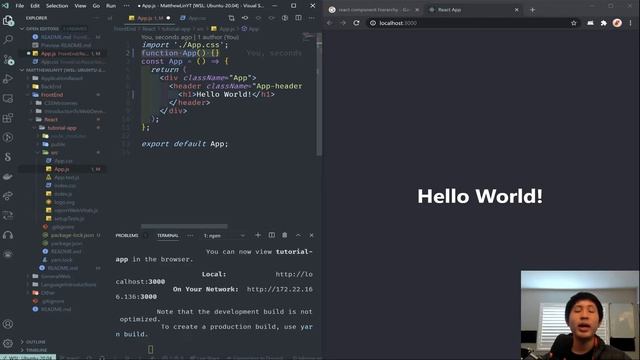Open the Go menu
This screenshot has width=640, height=360.
point(96,6)
